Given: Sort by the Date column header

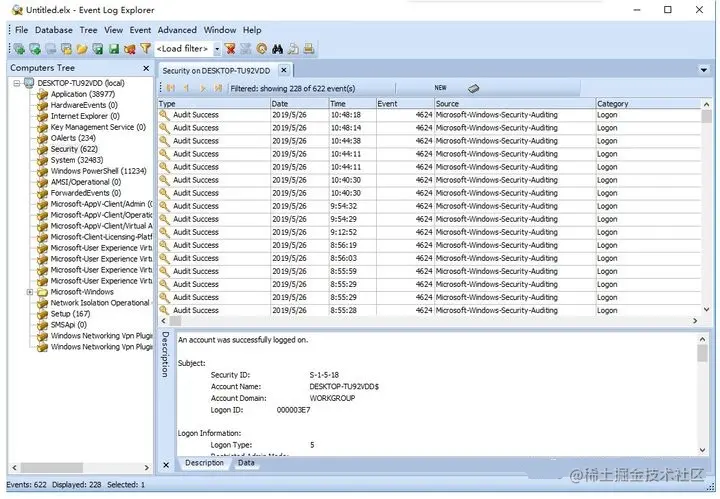Looking at the screenshot, I should pos(299,104).
